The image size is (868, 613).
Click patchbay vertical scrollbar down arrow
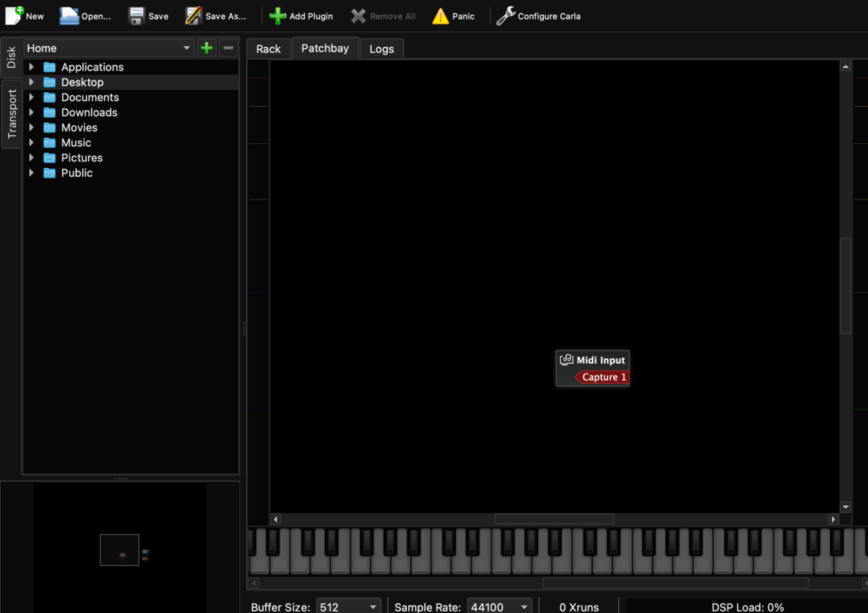point(845,507)
